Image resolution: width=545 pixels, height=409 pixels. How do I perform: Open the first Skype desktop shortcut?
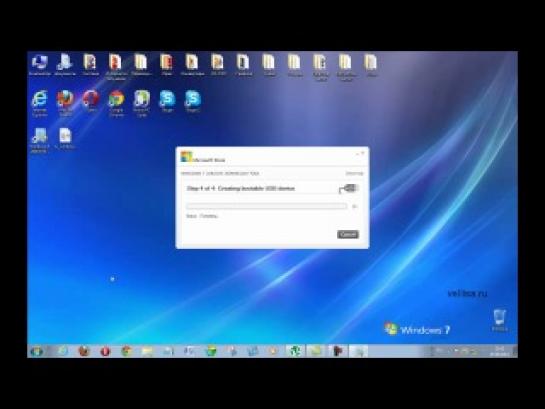tap(167, 101)
